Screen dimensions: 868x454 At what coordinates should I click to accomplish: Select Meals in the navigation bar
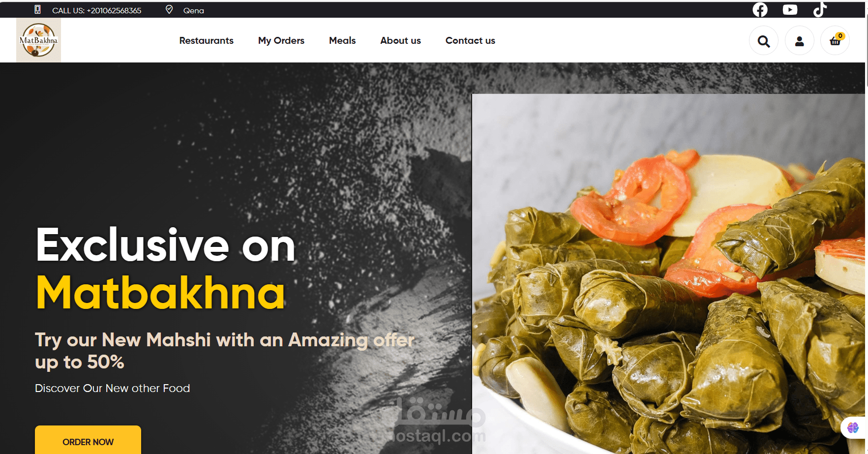coord(342,41)
